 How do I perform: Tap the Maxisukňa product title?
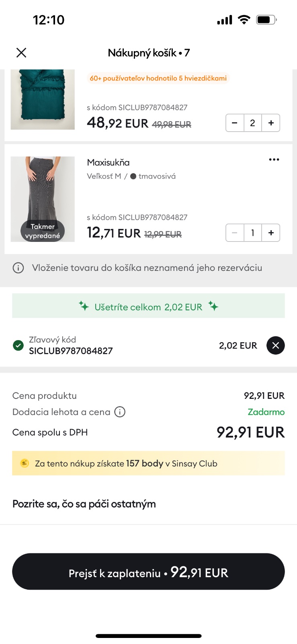tap(108, 163)
